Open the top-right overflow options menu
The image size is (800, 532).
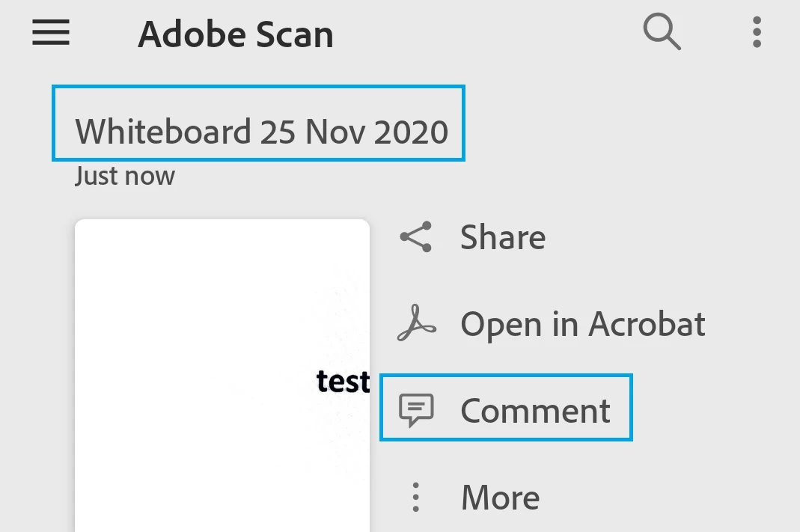[757, 33]
